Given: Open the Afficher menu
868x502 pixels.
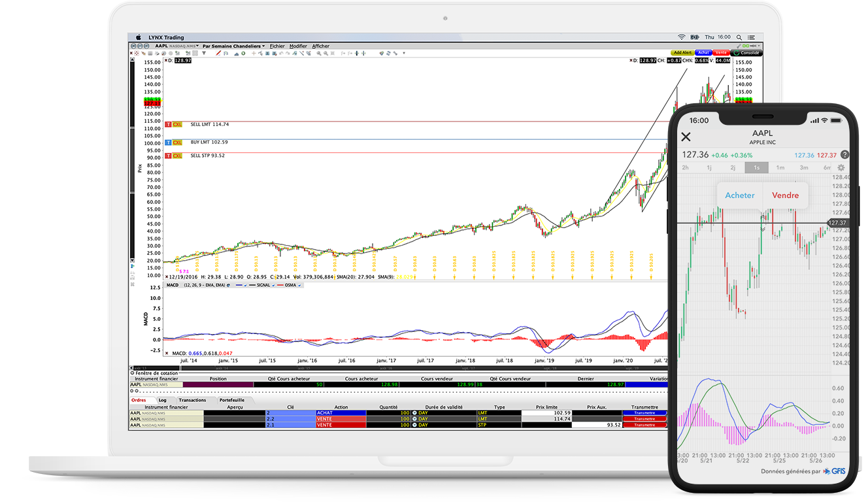Looking at the screenshot, I should (x=321, y=46).
